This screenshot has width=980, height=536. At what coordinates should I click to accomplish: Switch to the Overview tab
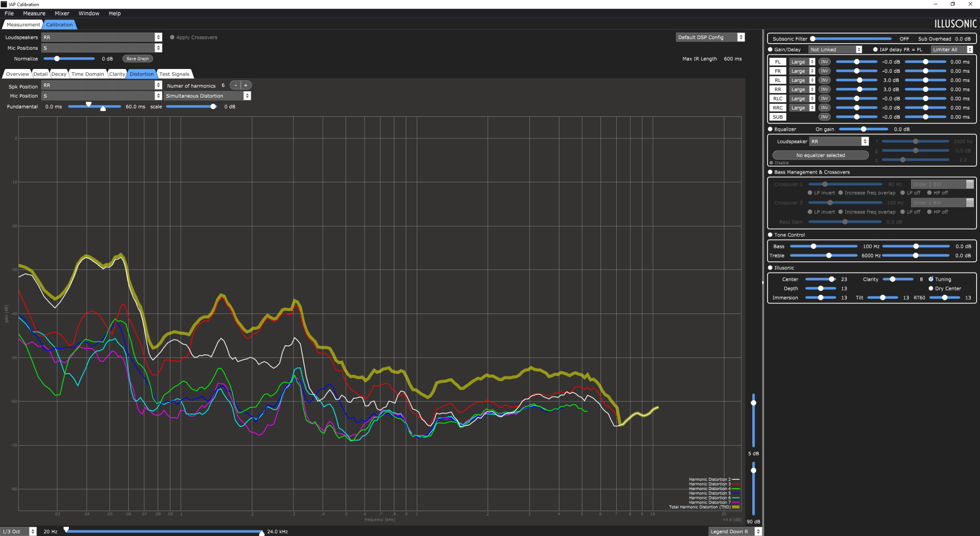pos(17,74)
